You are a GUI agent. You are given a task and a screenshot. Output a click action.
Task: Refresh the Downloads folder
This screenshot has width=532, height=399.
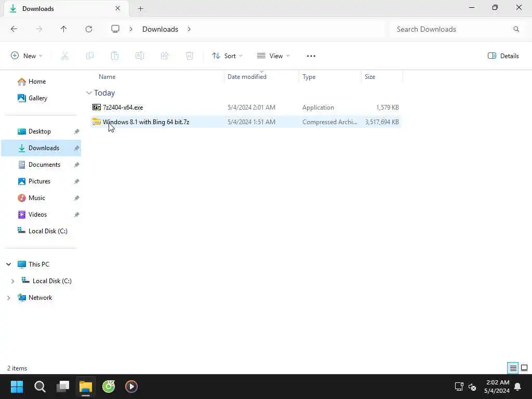(x=89, y=29)
